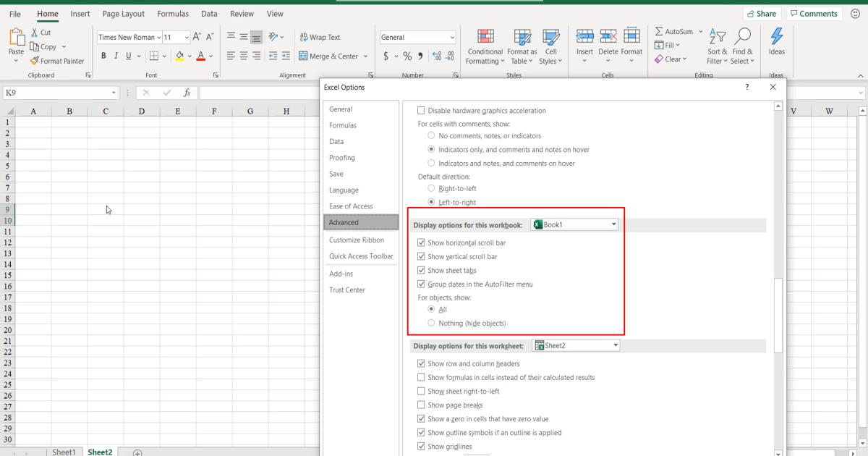
Task: Select the Sheet1 tab
Action: click(x=64, y=451)
